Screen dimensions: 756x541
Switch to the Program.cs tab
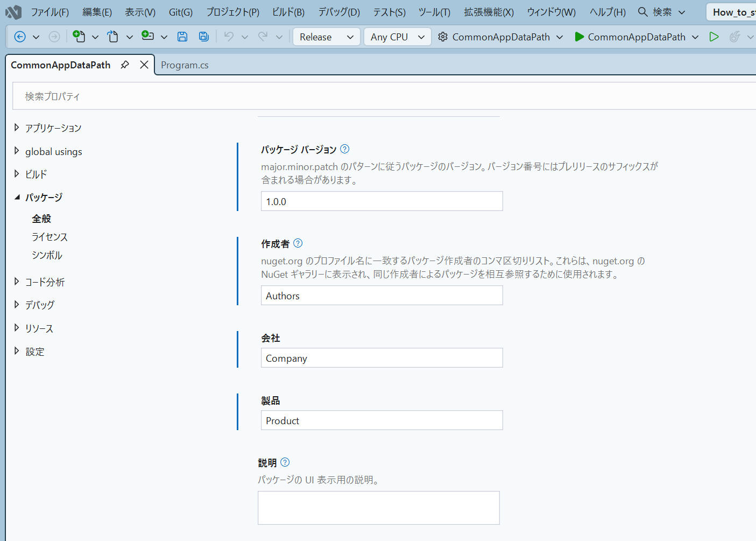(185, 65)
